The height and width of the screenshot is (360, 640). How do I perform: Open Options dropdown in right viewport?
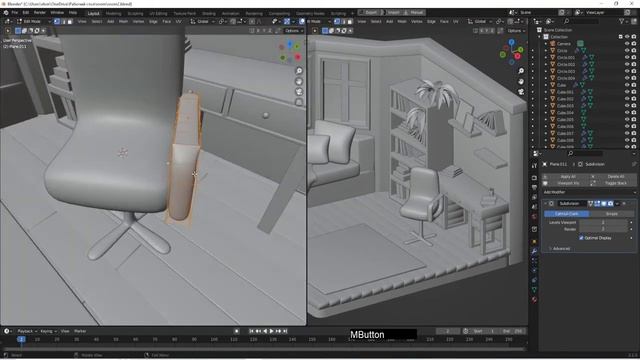tap(516, 31)
